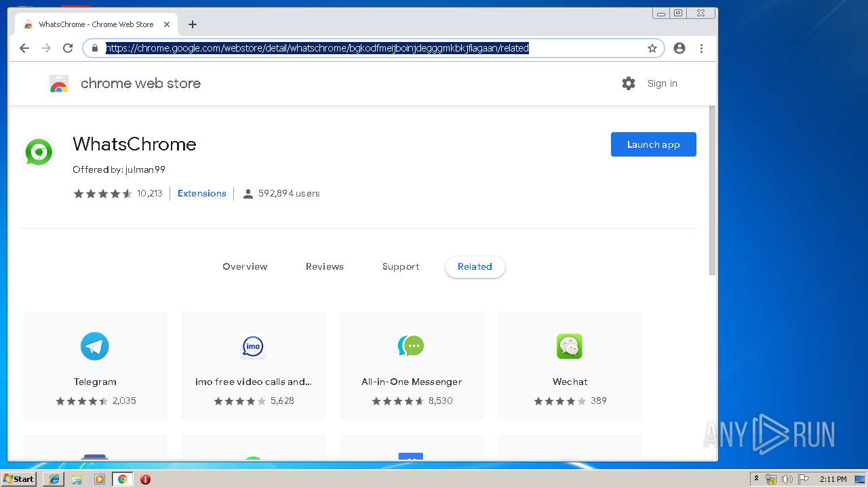Click the Chrome taskbar icon

coord(123,479)
